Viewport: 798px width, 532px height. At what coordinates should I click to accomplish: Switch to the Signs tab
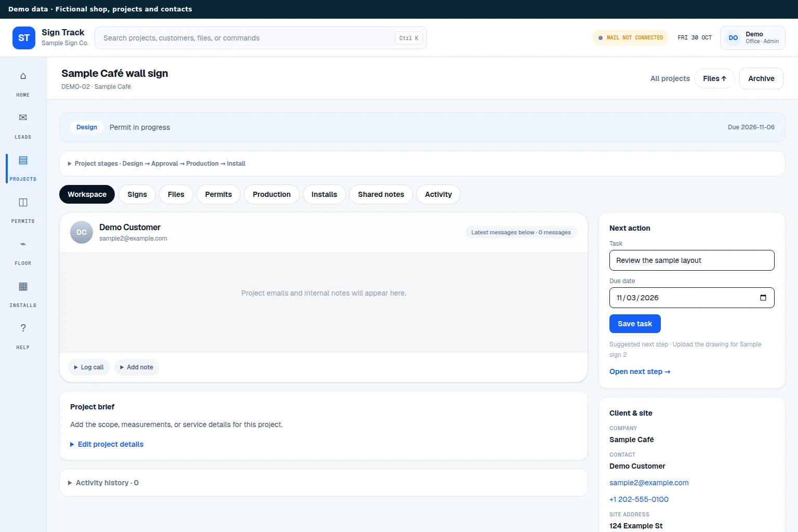click(137, 194)
